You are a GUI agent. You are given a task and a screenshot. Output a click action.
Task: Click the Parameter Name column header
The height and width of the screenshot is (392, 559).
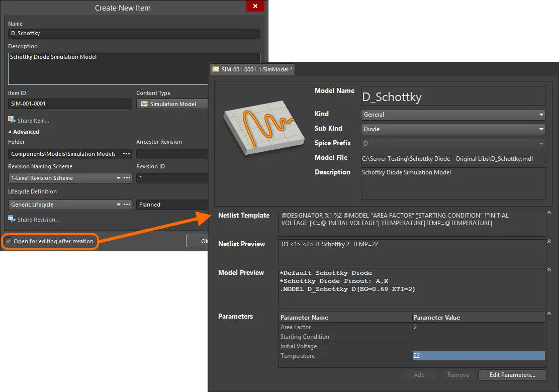click(x=345, y=318)
